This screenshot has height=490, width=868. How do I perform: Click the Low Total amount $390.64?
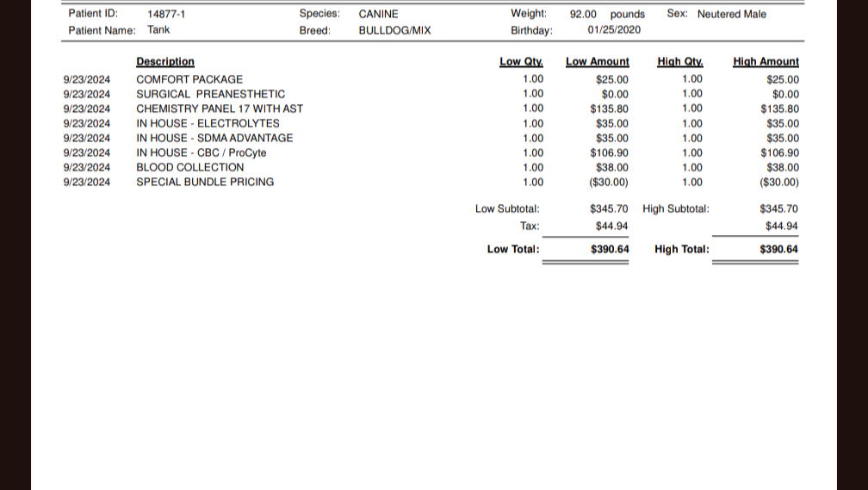click(610, 250)
